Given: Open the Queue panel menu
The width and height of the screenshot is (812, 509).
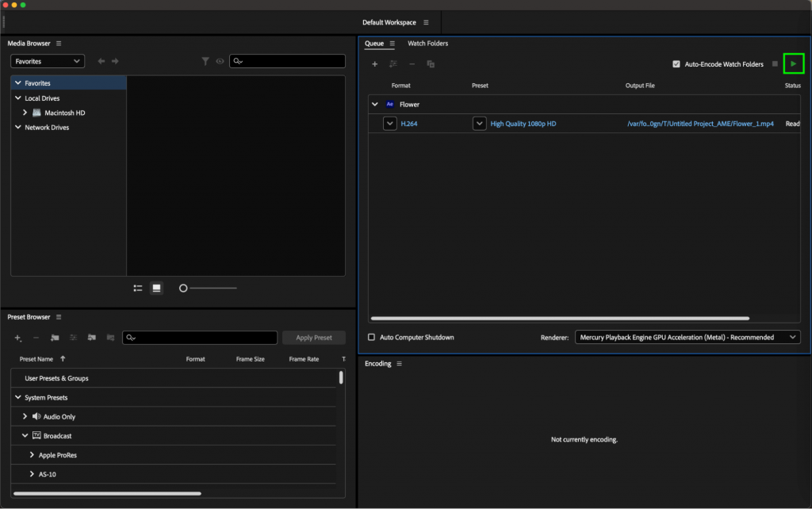Looking at the screenshot, I should pyautogui.click(x=394, y=43).
